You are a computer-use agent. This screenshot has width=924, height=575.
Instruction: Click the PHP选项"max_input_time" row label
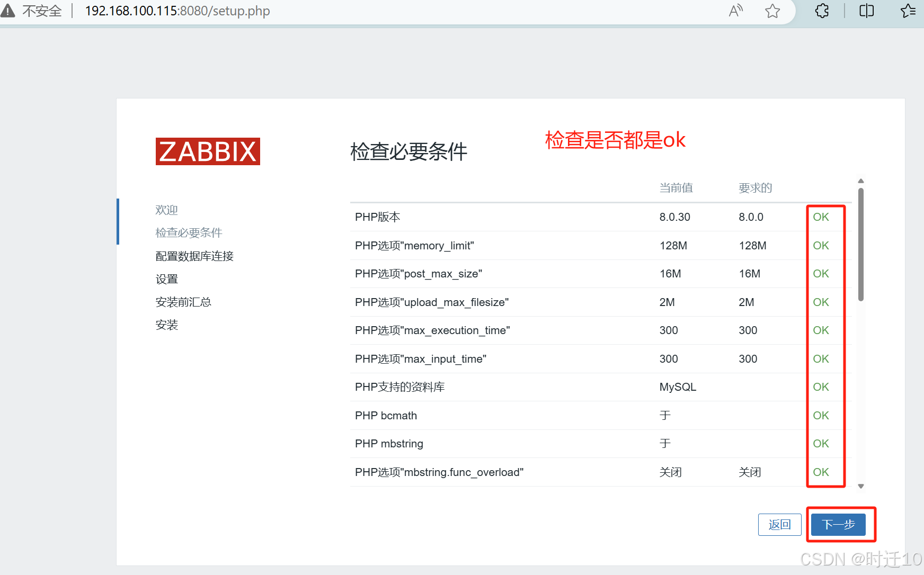(x=421, y=359)
